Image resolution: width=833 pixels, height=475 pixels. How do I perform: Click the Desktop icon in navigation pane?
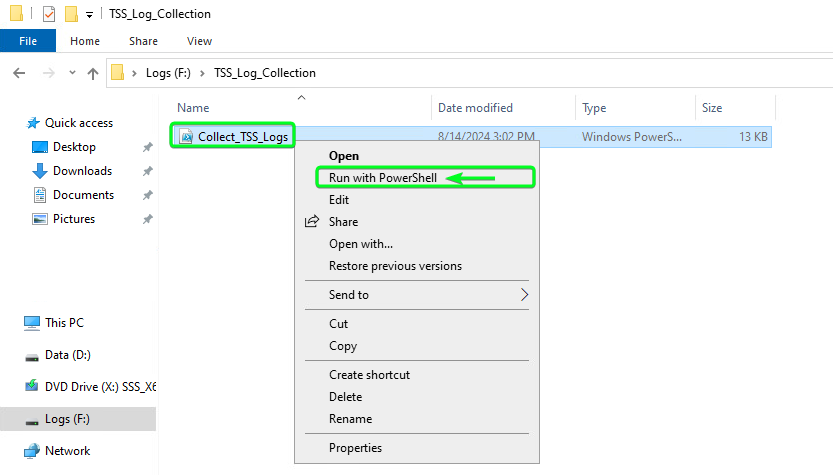click(40, 147)
